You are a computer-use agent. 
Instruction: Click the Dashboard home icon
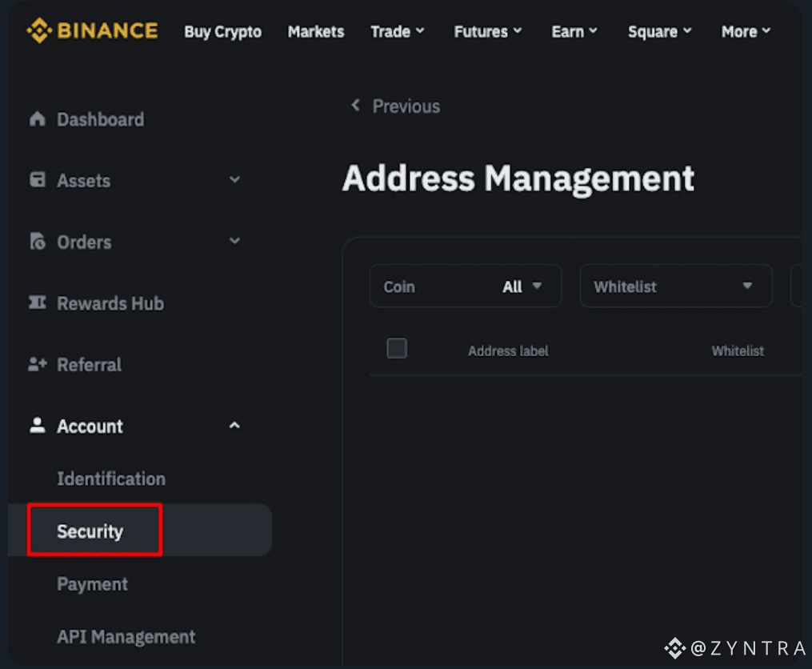click(37, 119)
